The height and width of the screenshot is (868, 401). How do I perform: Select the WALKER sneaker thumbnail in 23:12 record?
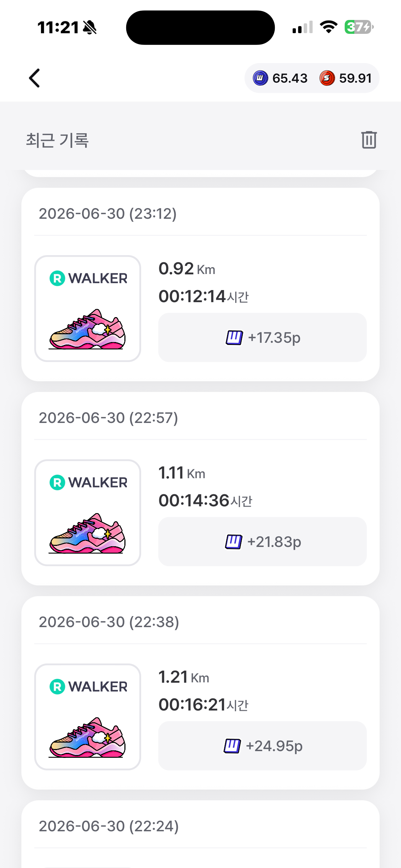point(88,309)
